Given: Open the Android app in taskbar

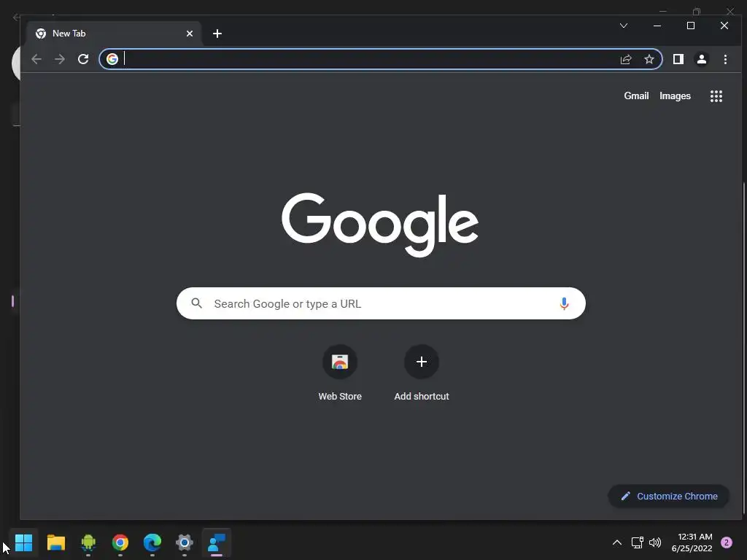Looking at the screenshot, I should 88,542.
